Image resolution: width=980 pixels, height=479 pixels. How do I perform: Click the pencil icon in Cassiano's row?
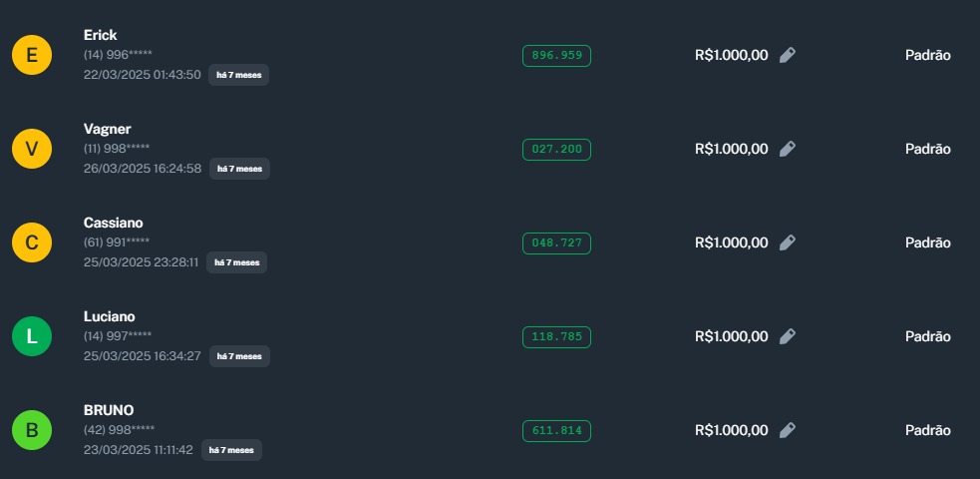pos(788,242)
